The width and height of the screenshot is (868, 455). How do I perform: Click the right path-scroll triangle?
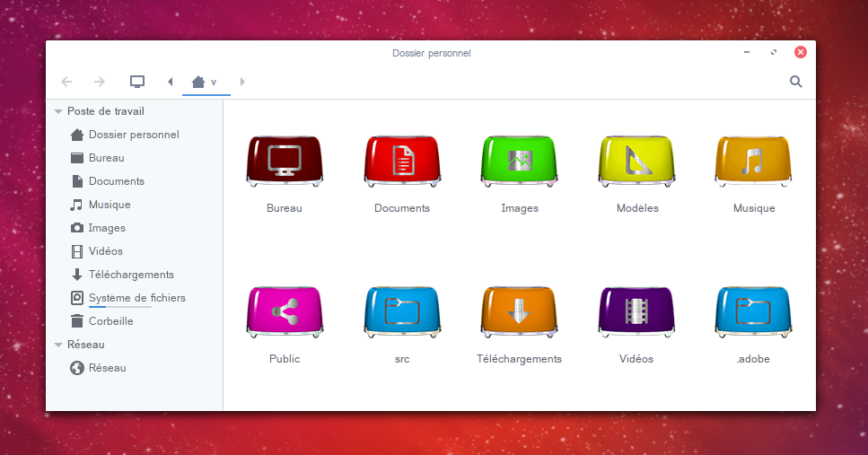242,82
